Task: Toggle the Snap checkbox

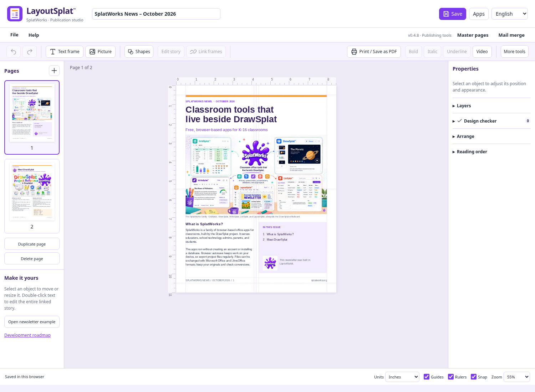Action: pyautogui.click(x=474, y=377)
